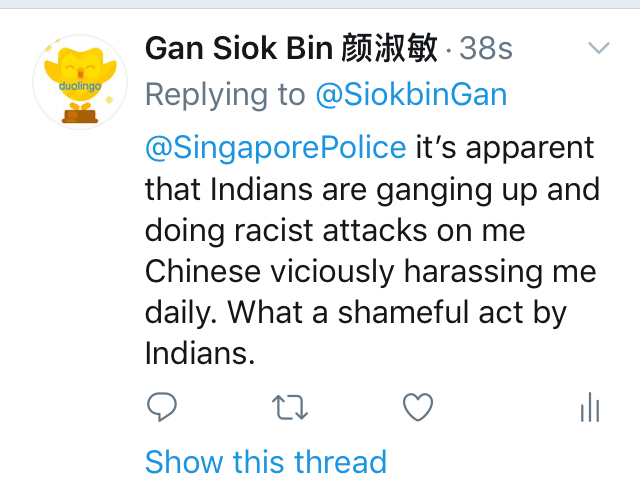The width and height of the screenshot is (640, 484).
Task: Click the trophy base in the avatar
Action: (80, 116)
